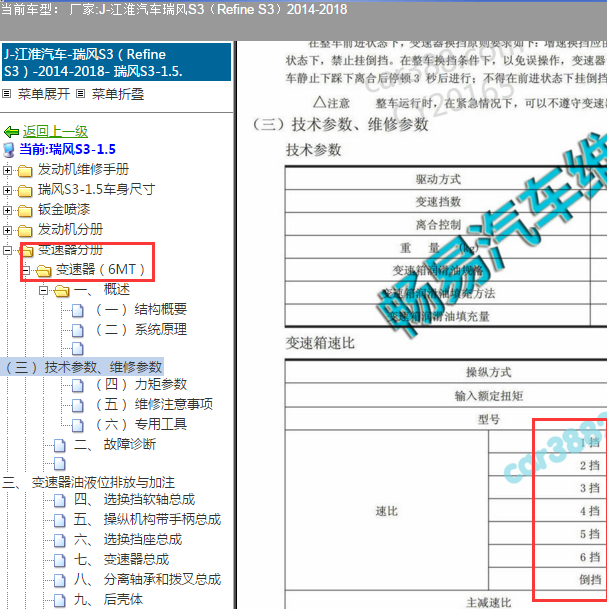Expand the 钣金喷漆 tree node
The height and width of the screenshot is (609, 607).
[x=7, y=210]
